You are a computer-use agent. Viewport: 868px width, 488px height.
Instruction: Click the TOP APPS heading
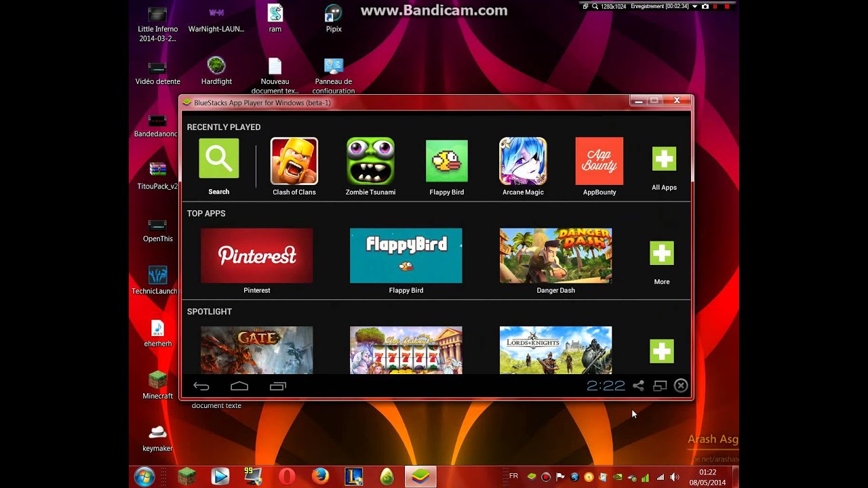point(206,213)
